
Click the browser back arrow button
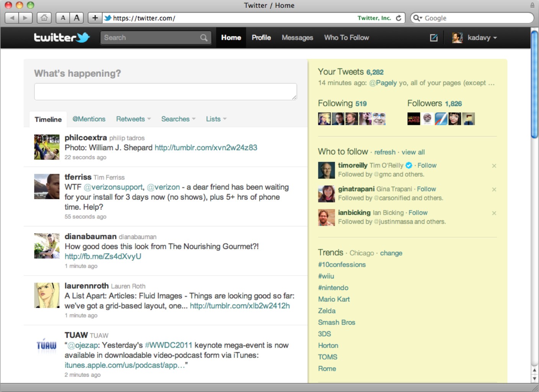click(12, 18)
